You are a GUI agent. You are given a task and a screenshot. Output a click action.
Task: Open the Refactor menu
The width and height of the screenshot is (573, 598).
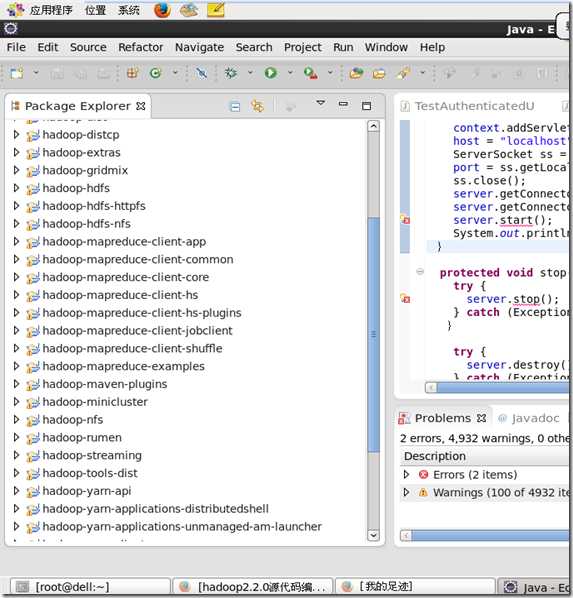[140, 47]
